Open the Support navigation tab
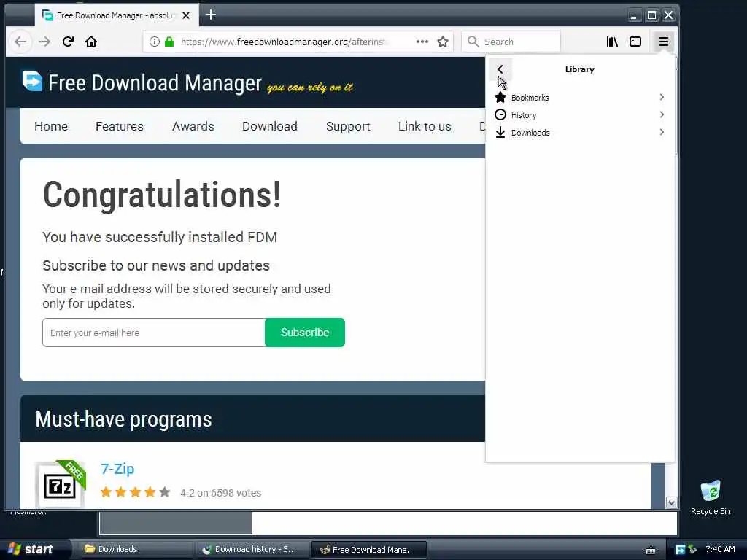This screenshot has width=747, height=560. 348,126
